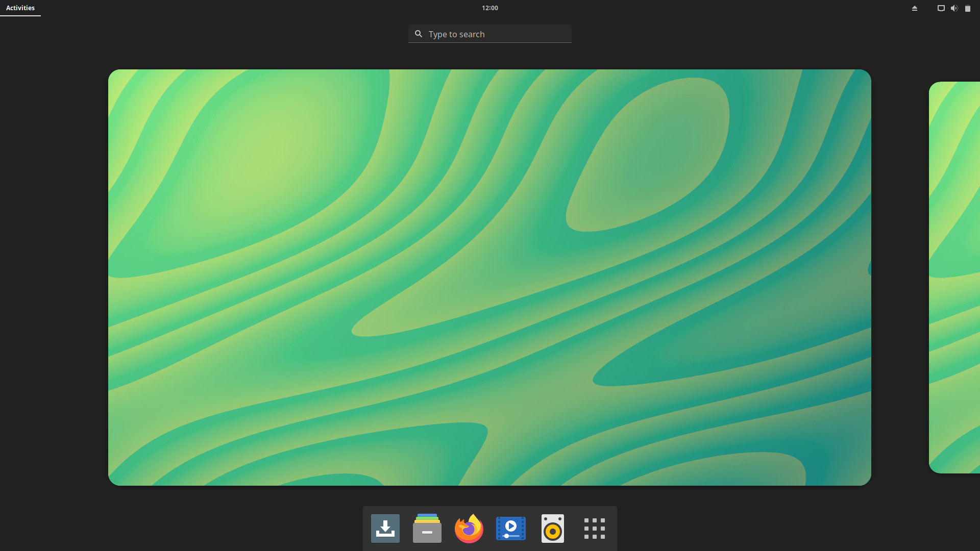Open Firefox web browser
This screenshot has height=551, width=980.
tap(469, 528)
